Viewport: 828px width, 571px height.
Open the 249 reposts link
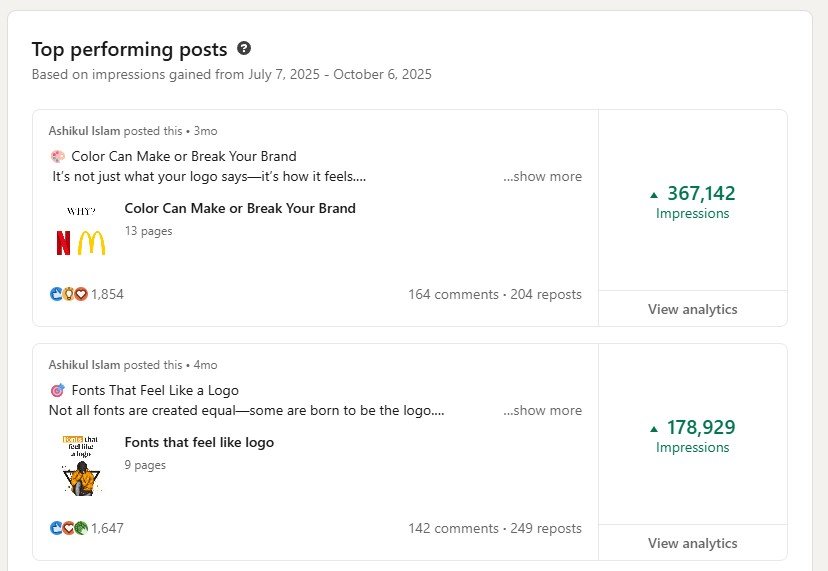click(546, 528)
